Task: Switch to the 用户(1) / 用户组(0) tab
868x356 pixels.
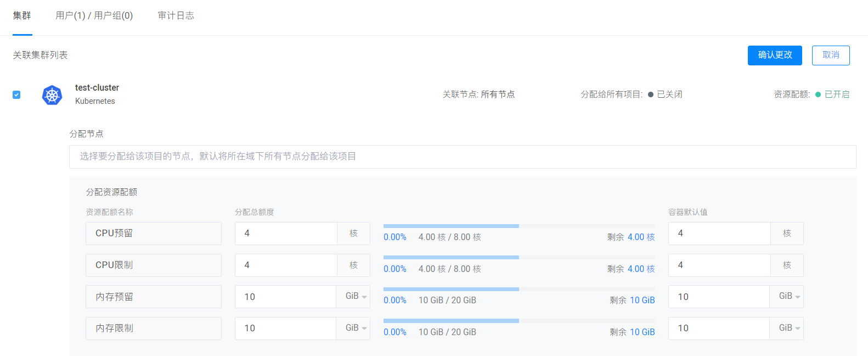Action: click(x=94, y=15)
